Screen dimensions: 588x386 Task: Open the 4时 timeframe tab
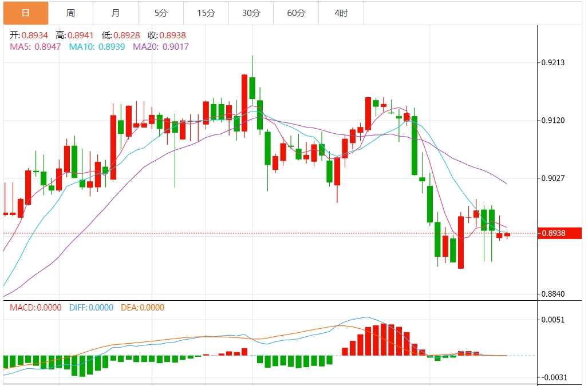[x=341, y=13]
